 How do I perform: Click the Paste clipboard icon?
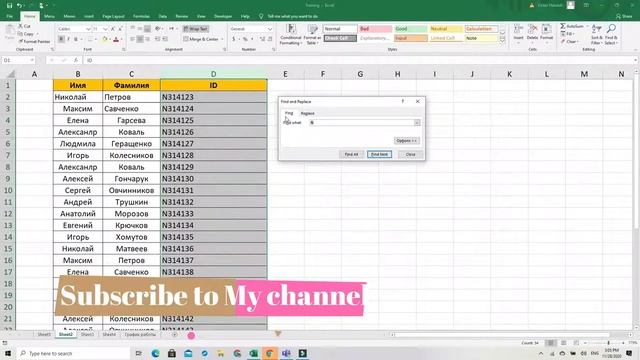pos(9,32)
